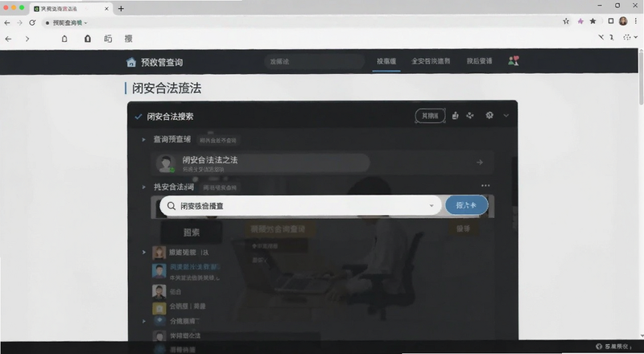Click the outlined pill button in the panel header

[430, 116]
